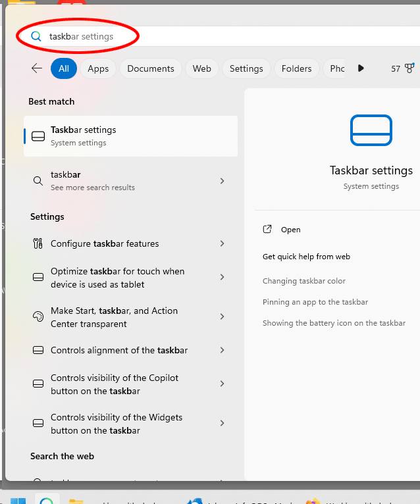420x504 pixels.
Task: Open Taskbar settings via Open link
Action: (290, 230)
